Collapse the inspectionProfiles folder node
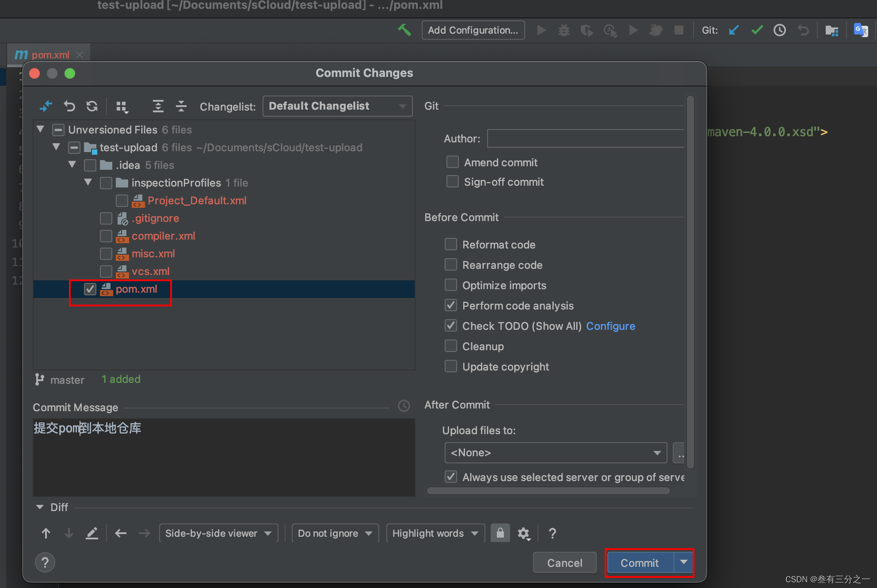The image size is (877, 588). (x=88, y=182)
